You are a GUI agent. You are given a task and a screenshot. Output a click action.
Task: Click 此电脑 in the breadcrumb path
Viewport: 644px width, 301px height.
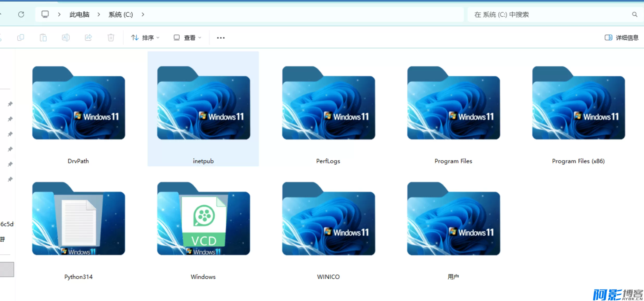pyautogui.click(x=79, y=14)
